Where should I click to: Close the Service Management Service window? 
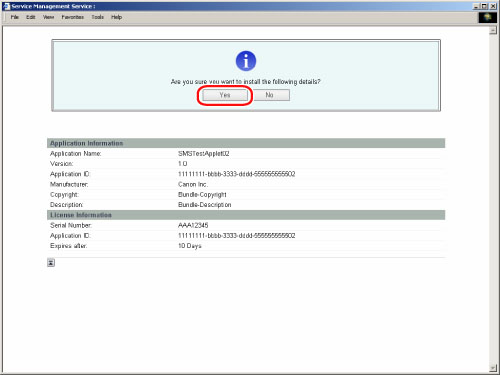493,6
